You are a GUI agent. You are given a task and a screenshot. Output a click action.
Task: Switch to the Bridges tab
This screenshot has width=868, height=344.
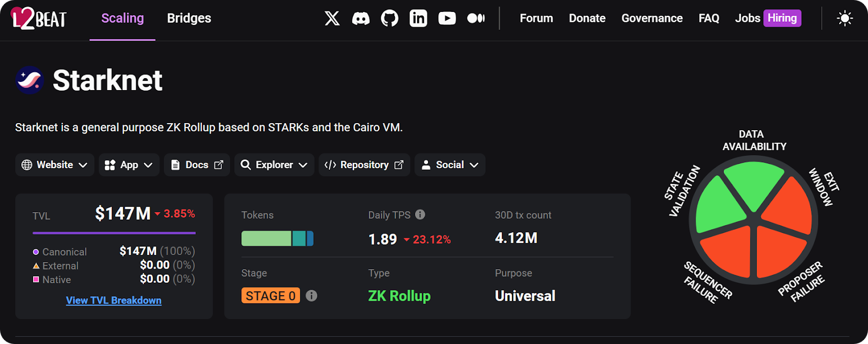[x=189, y=18]
